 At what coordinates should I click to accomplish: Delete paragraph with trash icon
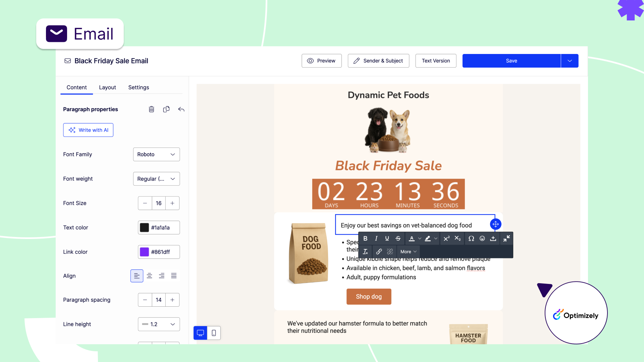pyautogui.click(x=151, y=109)
